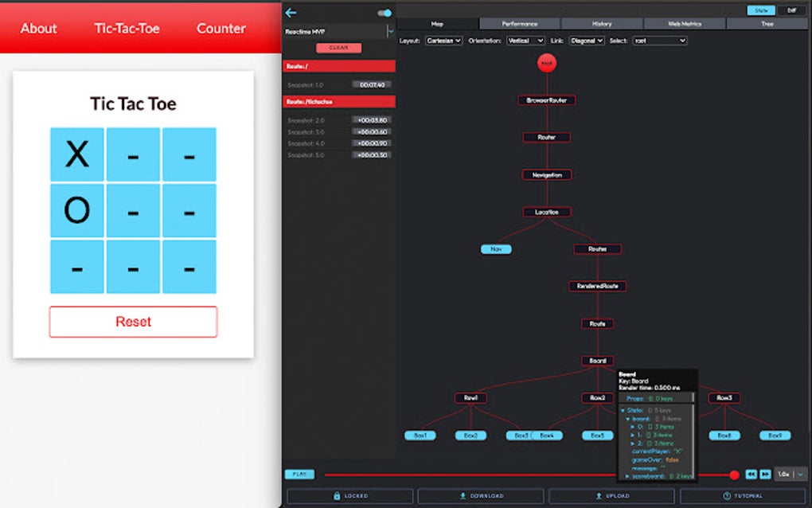Toggle the switch beside back arrow
The height and width of the screenshot is (508, 812).
tap(385, 13)
